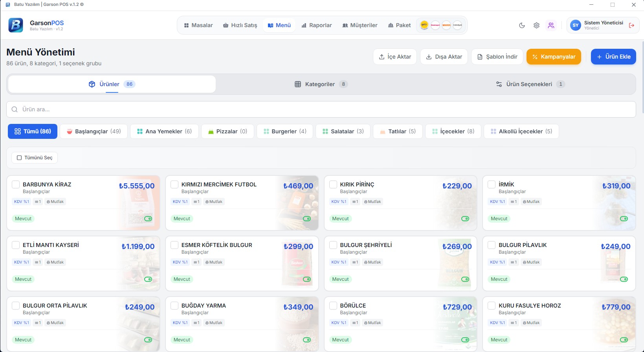The image size is (644, 352).
Task: Open settings via the gear icon
Action: click(536, 25)
